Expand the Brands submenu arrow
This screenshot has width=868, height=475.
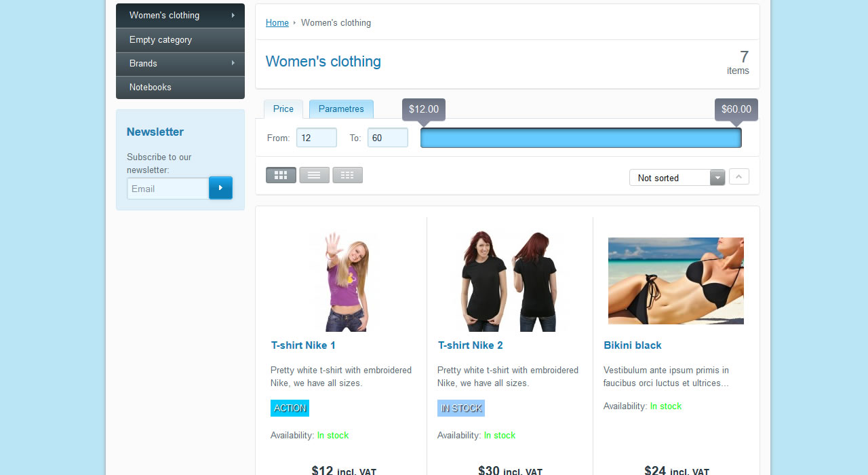point(233,63)
